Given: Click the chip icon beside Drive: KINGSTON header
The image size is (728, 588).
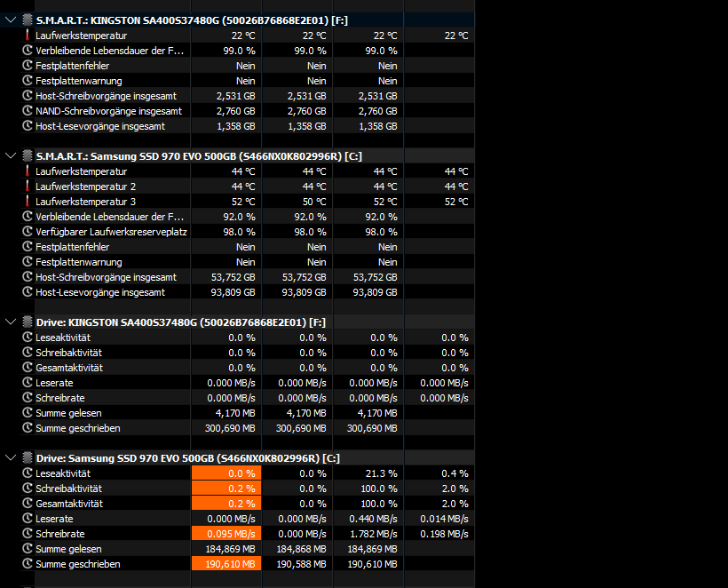Looking at the screenshot, I should [28, 322].
